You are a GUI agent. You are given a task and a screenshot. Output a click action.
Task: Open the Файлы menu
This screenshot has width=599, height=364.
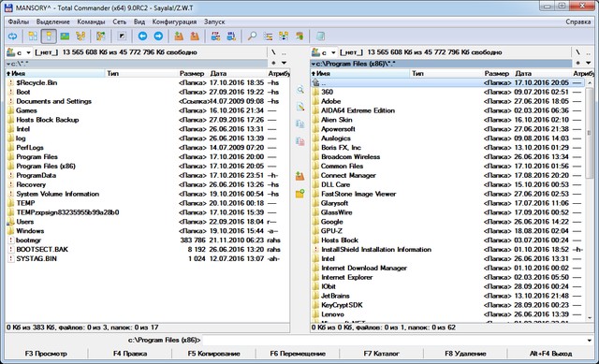(x=19, y=22)
